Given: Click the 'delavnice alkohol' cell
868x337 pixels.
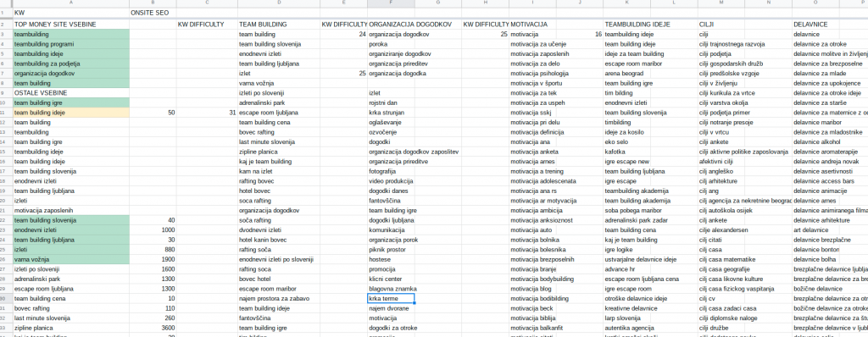Looking at the screenshot, I should (x=815, y=142).
